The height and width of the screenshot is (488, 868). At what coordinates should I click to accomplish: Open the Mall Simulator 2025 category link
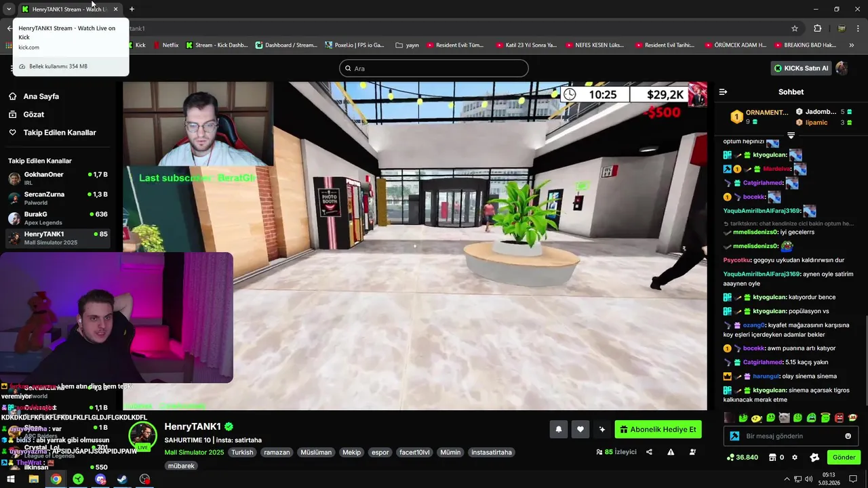point(194,452)
